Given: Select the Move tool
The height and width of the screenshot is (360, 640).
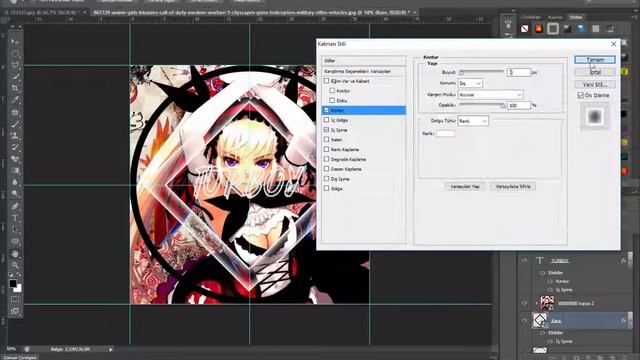Looking at the screenshot, I should (15, 42).
